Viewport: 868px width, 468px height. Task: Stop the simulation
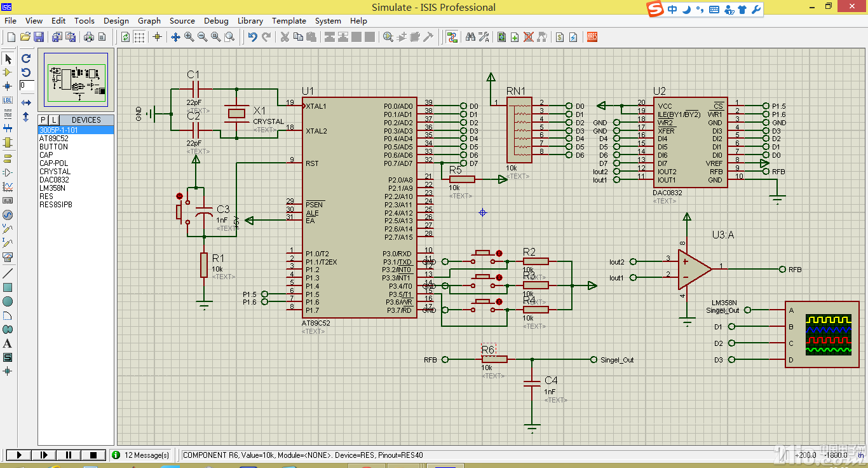click(x=93, y=455)
